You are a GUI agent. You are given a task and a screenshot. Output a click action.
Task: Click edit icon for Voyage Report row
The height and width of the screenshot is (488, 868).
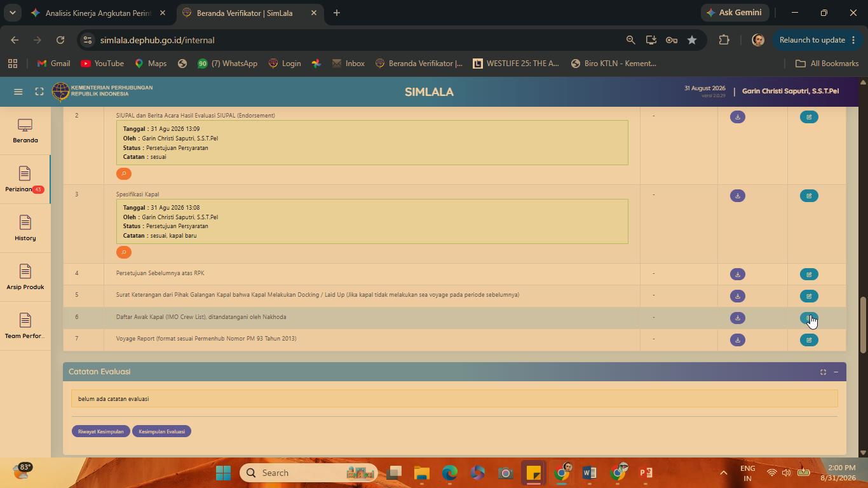pyautogui.click(x=809, y=340)
